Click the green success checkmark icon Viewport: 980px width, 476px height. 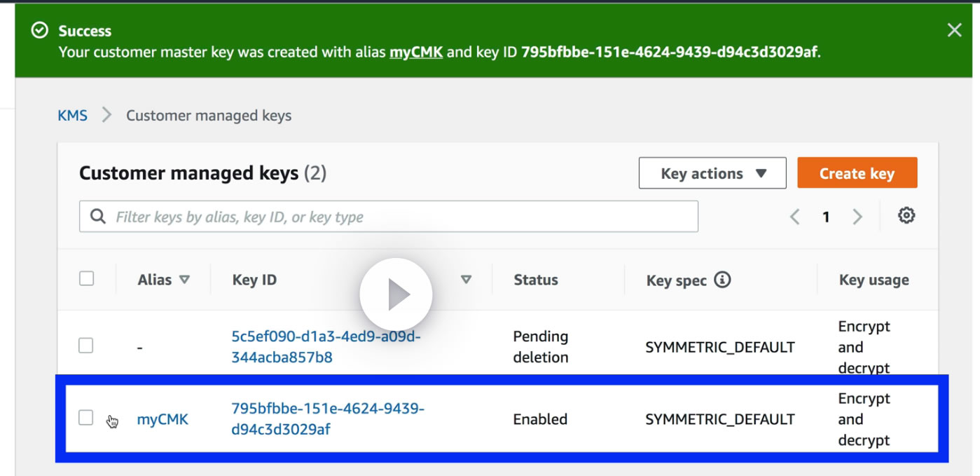point(40,30)
